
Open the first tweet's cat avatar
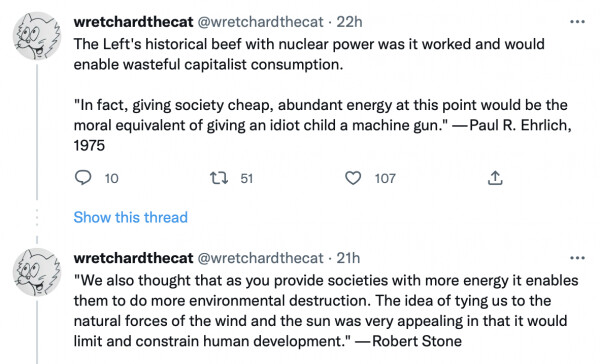(37, 36)
